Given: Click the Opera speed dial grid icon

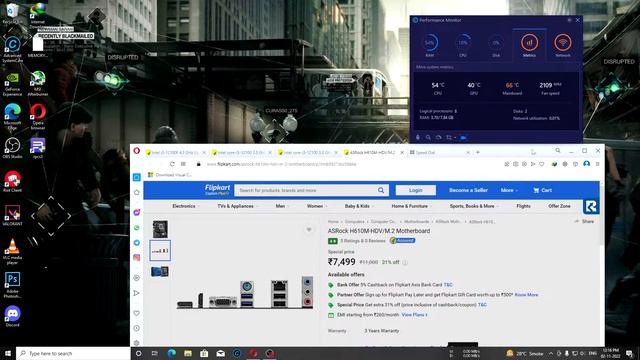Looking at the screenshot, I should 183,164.
